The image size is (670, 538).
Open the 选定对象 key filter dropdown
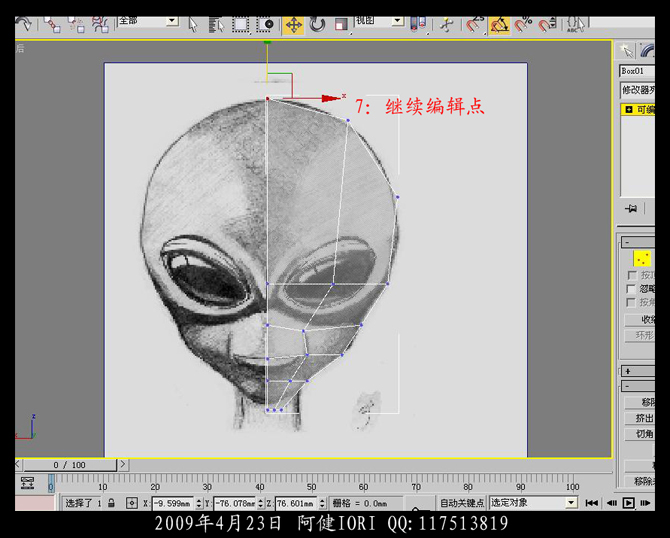[533, 503]
